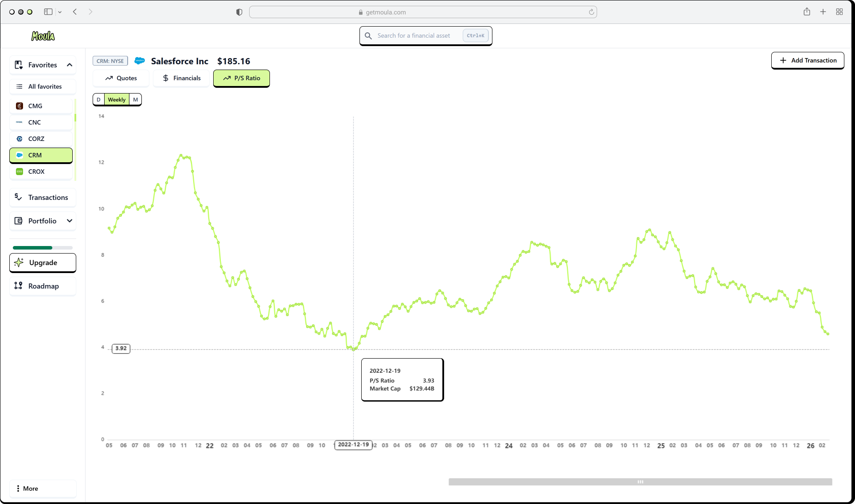Click the 2022-12-19 date marker

[x=353, y=445]
